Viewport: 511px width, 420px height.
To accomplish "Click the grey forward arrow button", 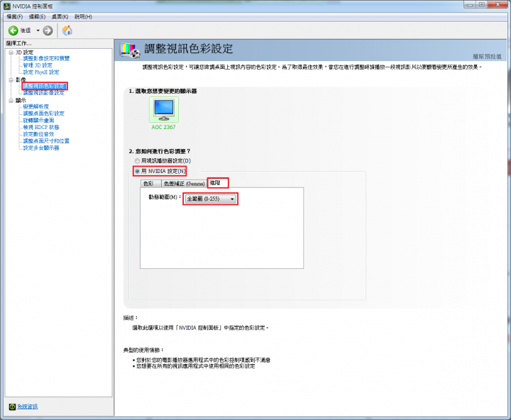I will pos(48,31).
